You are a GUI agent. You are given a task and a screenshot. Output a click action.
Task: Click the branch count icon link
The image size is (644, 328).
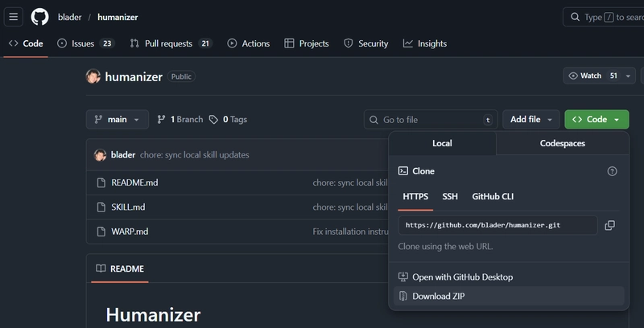[x=162, y=120]
